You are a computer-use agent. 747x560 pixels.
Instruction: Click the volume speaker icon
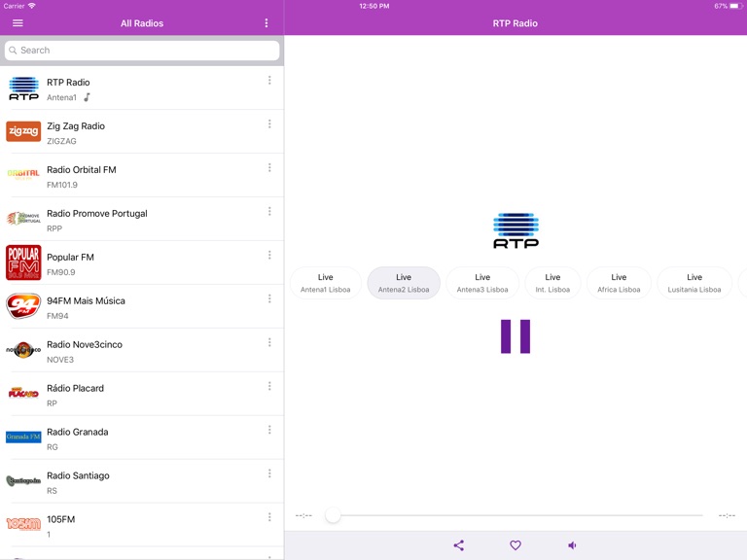572,545
